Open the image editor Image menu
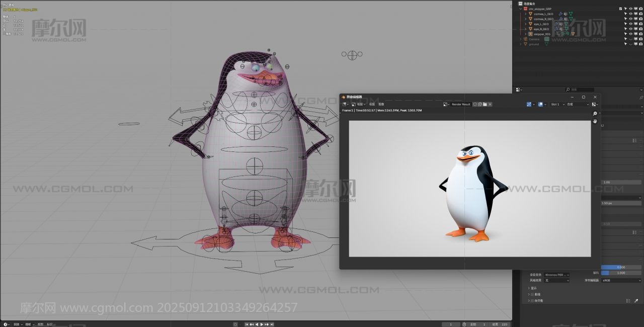Viewport: 644px width, 327px height. pos(381,104)
